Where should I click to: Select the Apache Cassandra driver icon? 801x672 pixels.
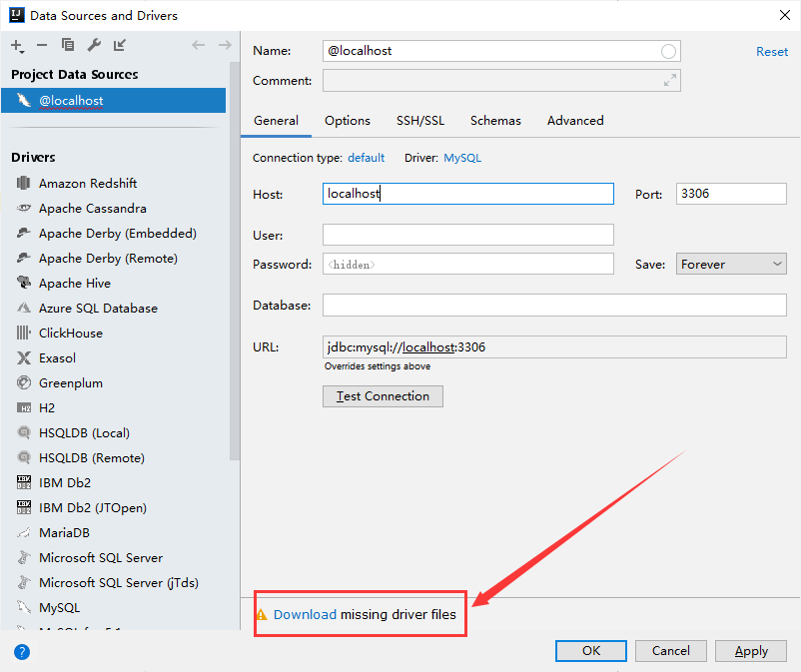[24, 208]
